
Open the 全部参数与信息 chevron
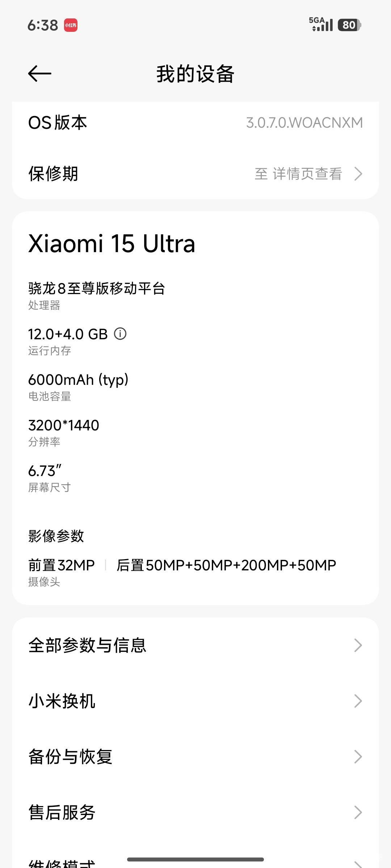[x=358, y=645]
